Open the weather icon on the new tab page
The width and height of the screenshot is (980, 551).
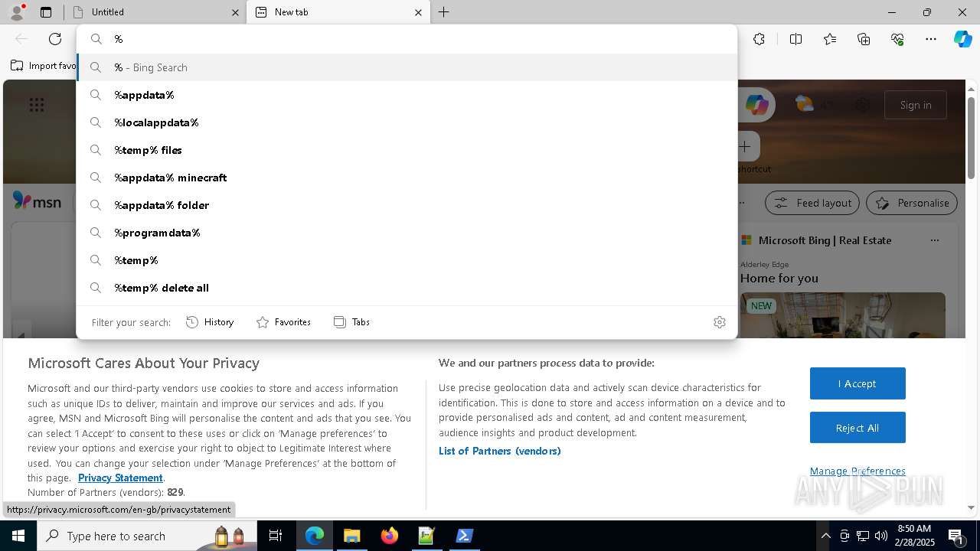click(x=804, y=104)
